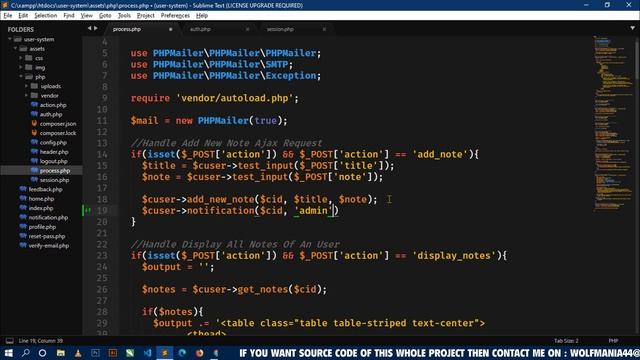Viewport: 640px width, 360px height.
Task: Click the previous tab arrow
Action: [x=89, y=29]
